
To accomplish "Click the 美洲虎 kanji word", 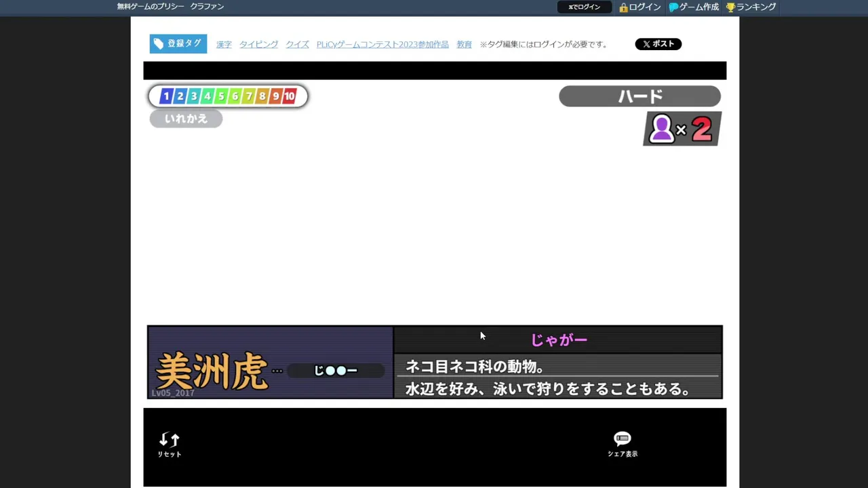I will 212,371.
